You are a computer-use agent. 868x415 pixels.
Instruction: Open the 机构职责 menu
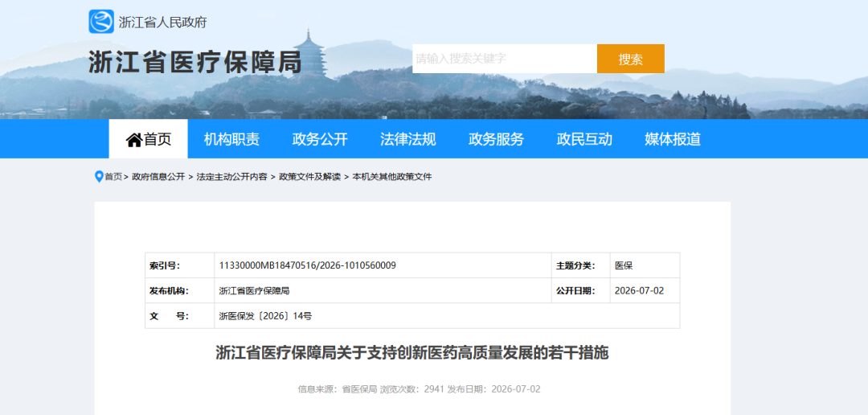click(231, 139)
